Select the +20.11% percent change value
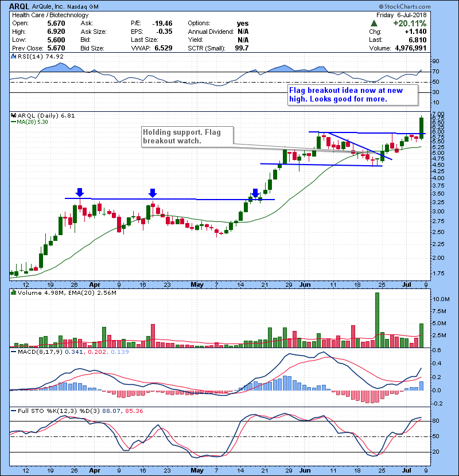The image size is (459, 476). [x=410, y=24]
